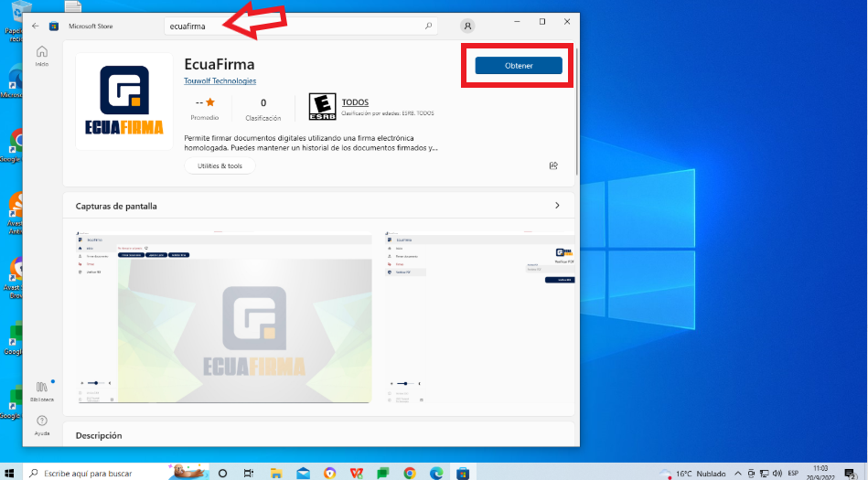Open the notification center icon
This screenshot has width=868, height=480.
point(851,474)
